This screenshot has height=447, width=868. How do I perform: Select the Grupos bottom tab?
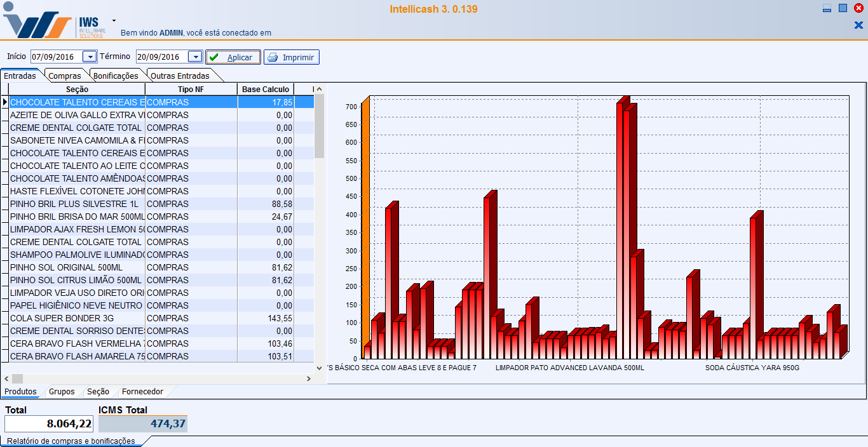[62, 392]
